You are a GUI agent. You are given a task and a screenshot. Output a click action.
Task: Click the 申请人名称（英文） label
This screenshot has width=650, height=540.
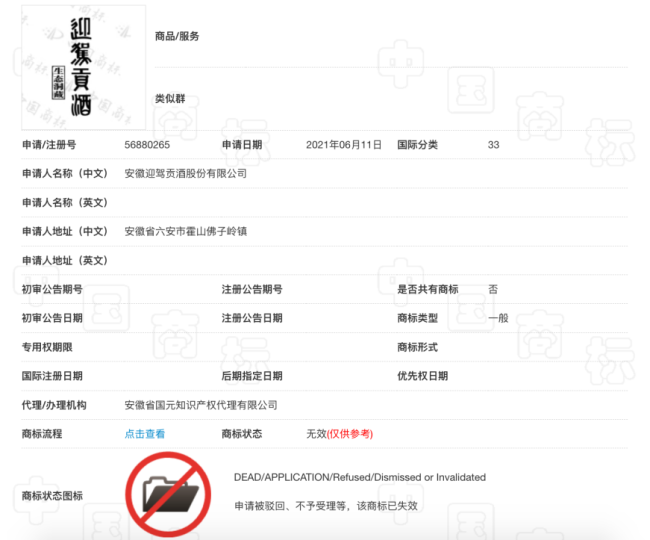[x=65, y=203]
